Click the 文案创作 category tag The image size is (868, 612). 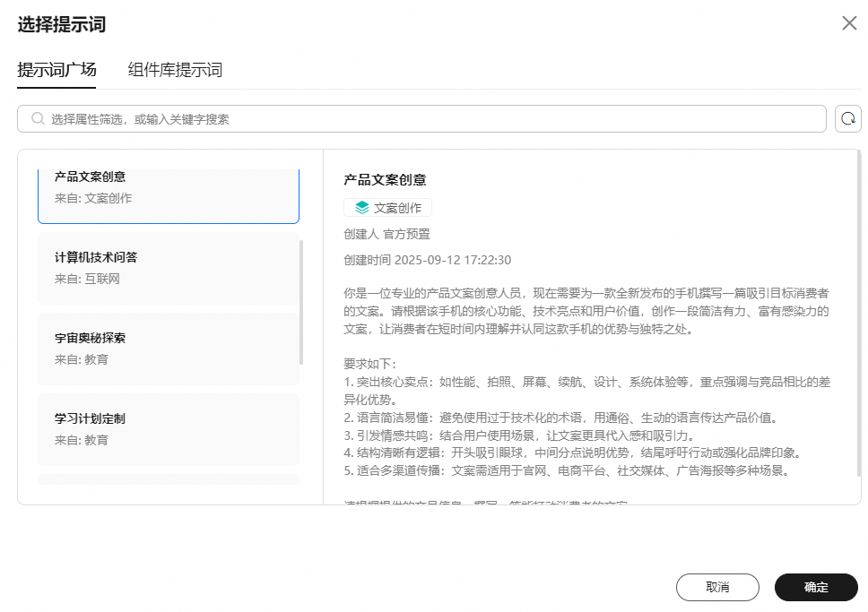(387, 208)
